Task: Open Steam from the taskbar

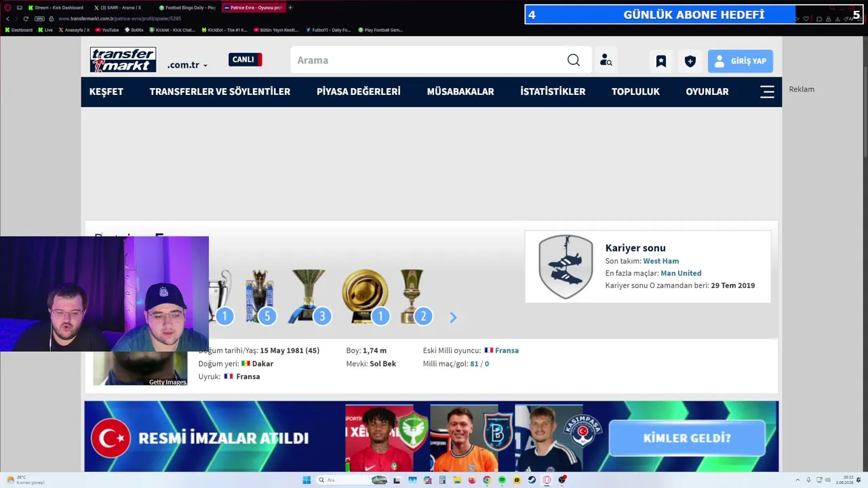Action: pyautogui.click(x=532, y=480)
